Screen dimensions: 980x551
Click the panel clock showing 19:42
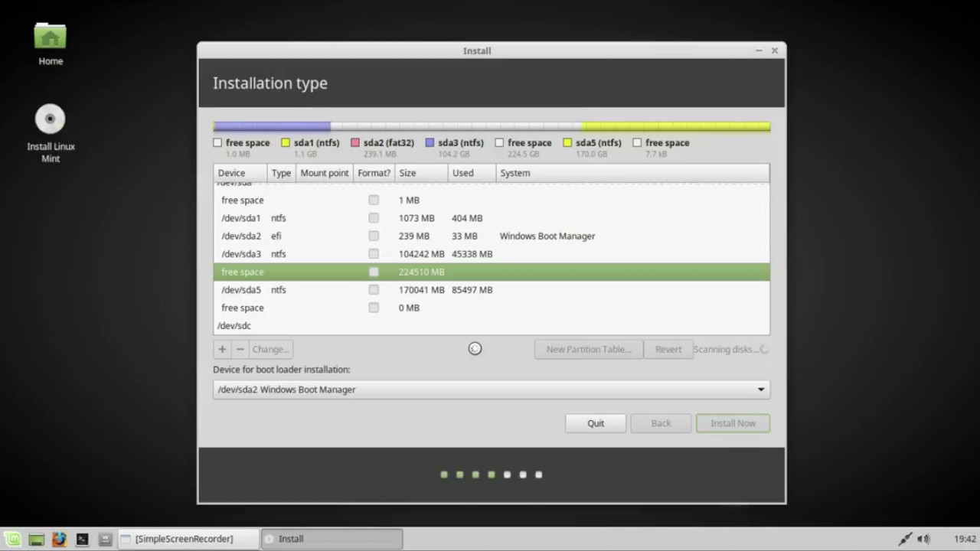pos(965,539)
